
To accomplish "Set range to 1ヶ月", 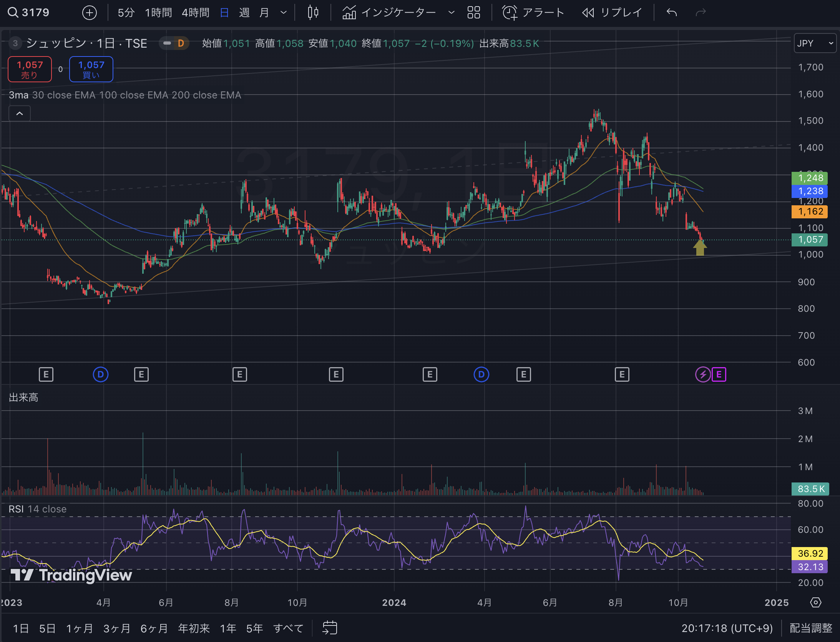I will point(80,628).
